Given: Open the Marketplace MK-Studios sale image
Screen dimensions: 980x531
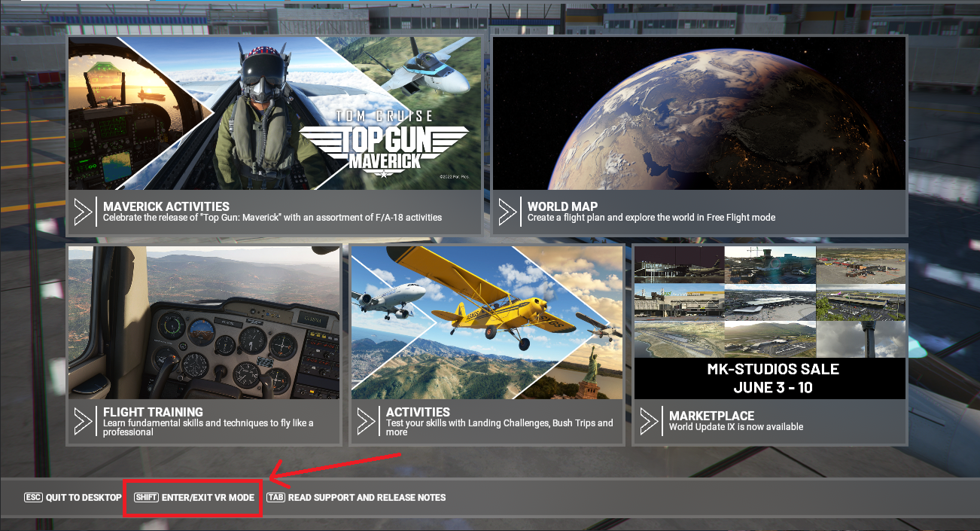Looking at the screenshot, I should (770, 322).
